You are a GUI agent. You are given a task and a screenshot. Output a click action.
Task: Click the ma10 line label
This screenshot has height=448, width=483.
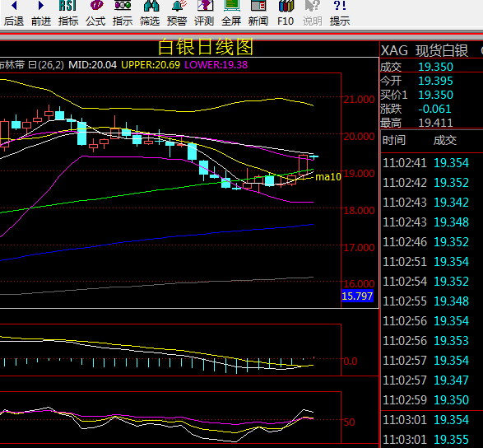tap(328, 177)
